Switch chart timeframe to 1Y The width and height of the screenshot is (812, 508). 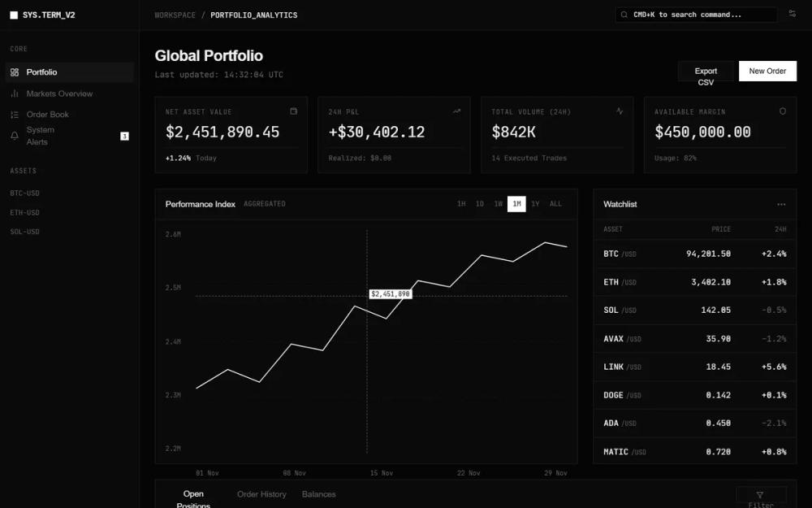(x=536, y=204)
